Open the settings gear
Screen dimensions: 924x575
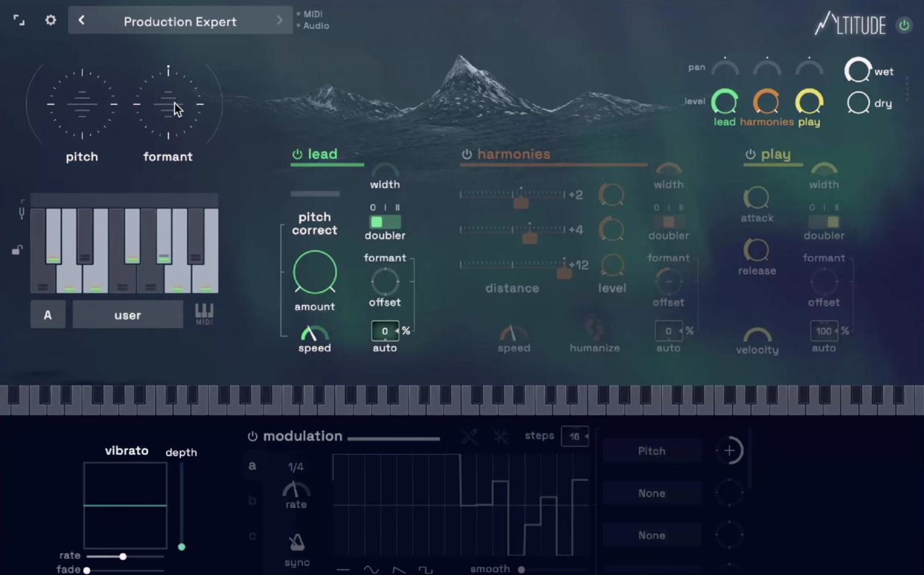pos(51,20)
